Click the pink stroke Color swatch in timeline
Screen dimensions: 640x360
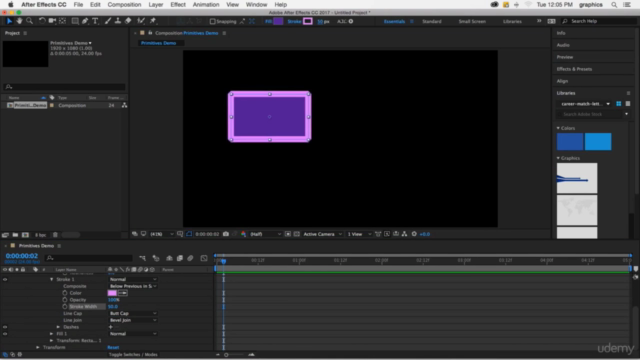tap(112, 293)
